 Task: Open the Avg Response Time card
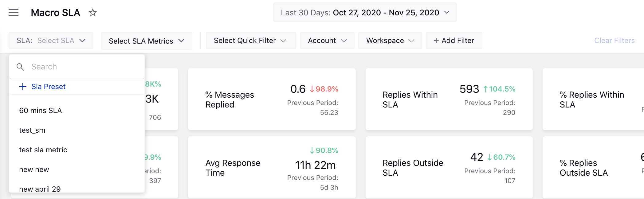pos(272,167)
